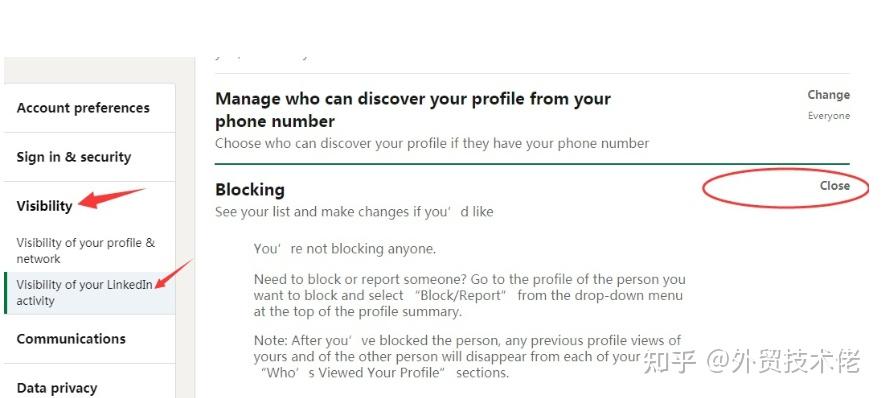Screen dimensions: 883x398
Task: Go to Sign in & security settings
Action: pos(74,157)
